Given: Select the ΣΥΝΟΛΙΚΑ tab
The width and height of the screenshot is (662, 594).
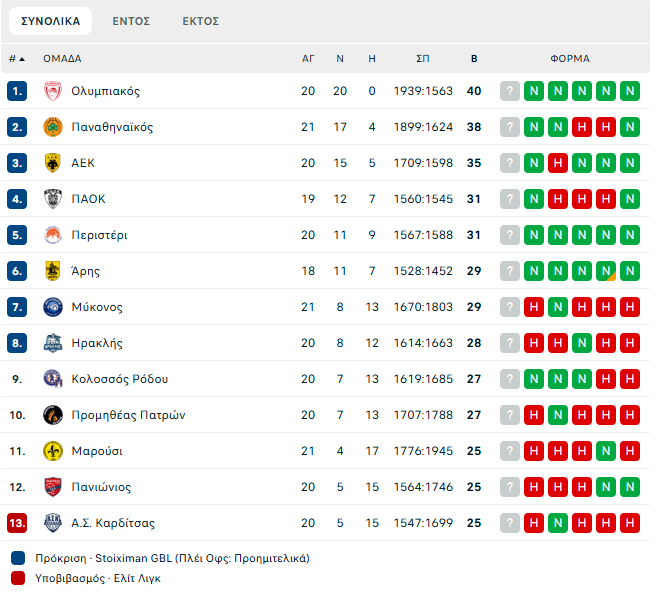Looking at the screenshot, I should (x=51, y=21).
